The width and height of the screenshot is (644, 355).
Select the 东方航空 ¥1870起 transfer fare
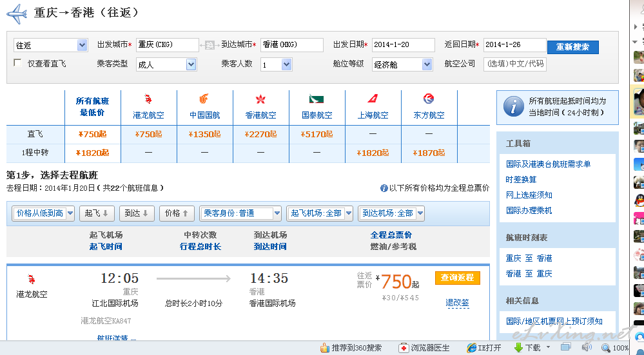(x=429, y=153)
